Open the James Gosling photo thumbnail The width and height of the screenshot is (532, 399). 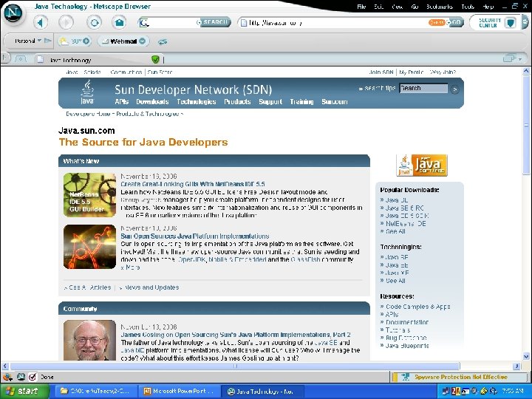coord(89,340)
